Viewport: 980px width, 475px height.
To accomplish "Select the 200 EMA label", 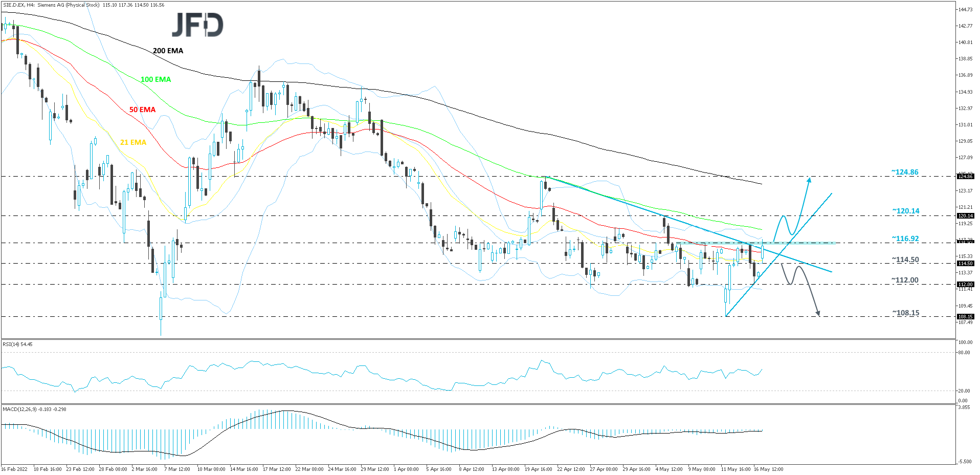I will (168, 51).
